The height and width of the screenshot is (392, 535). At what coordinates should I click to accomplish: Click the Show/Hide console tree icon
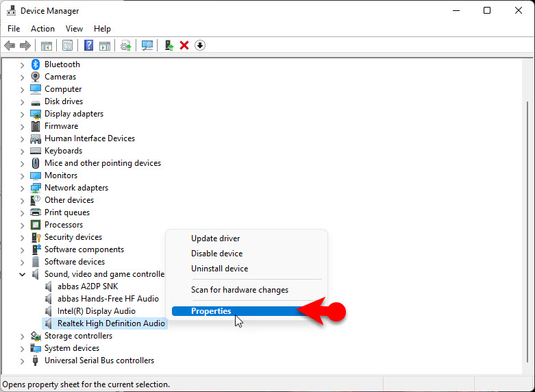coord(47,46)
